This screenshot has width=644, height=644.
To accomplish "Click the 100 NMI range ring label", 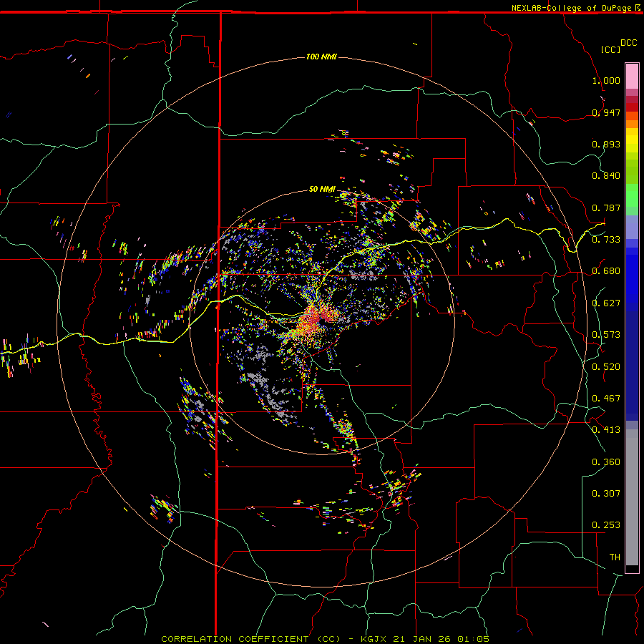I will pyautogui.click(x=321, y=57).
